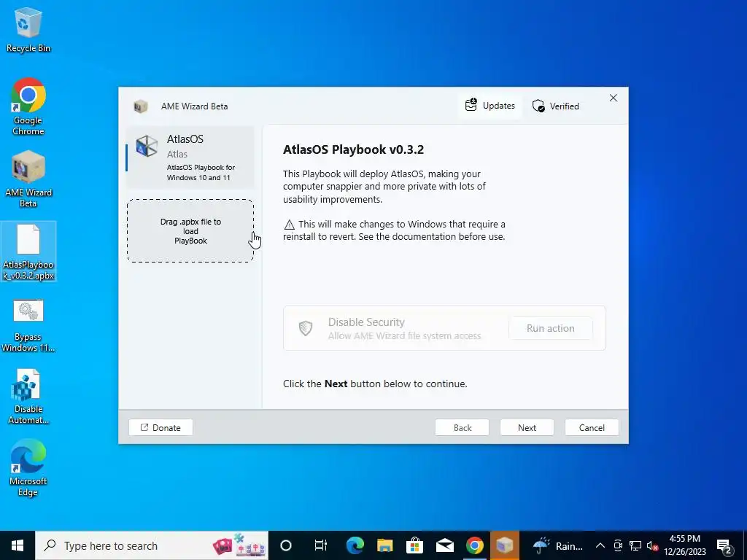Viewport: 747px width, 560px height.
Task: Select the AtlasPlaybook_v0.3.2.apbx file
Action: coord(28,251)
